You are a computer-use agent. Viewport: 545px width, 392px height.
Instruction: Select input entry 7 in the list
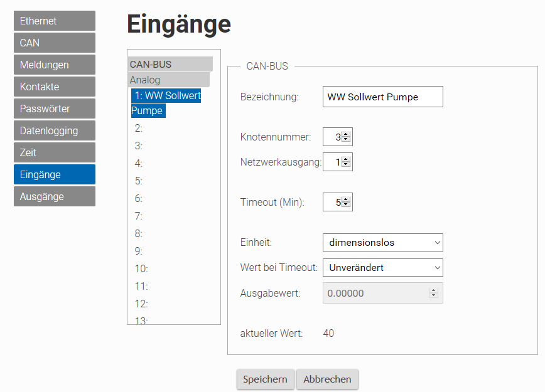coord(139,216)
